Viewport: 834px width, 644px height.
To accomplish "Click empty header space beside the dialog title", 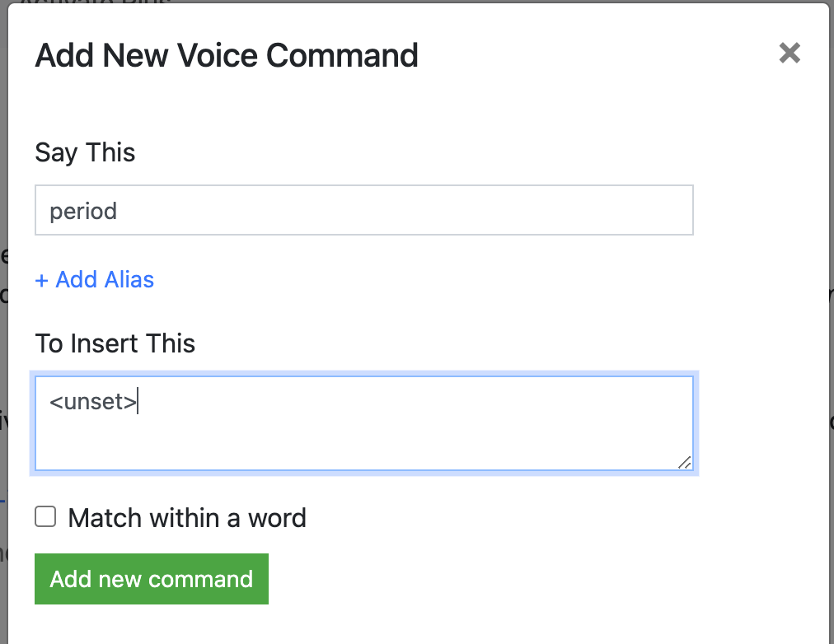I will pos(593,56).
